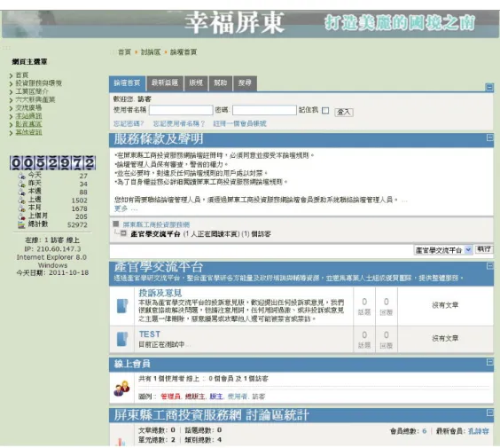Click the 今天 visitor counter icon
The width and height of the screenshot is (500, 448).
[21, 176]
